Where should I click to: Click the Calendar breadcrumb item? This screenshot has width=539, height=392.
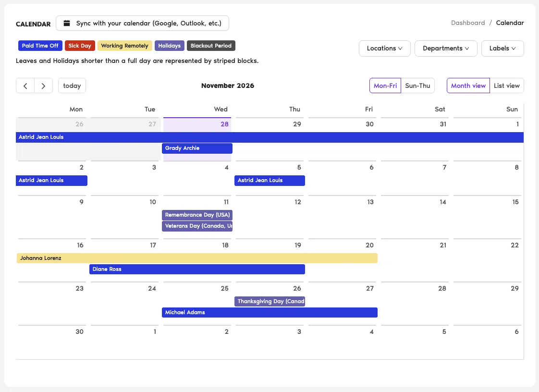(x=510, y=23)
